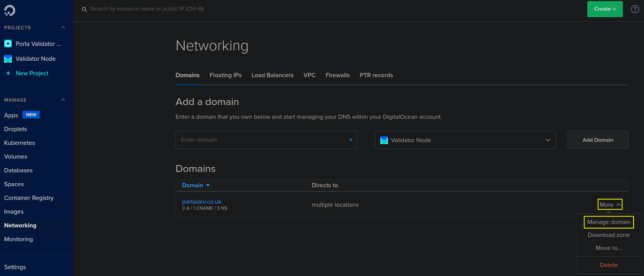The width and height of the screenshot is (644, 276).
Task: Go to Spaces in the sidebar
Action: click(14, 184)
